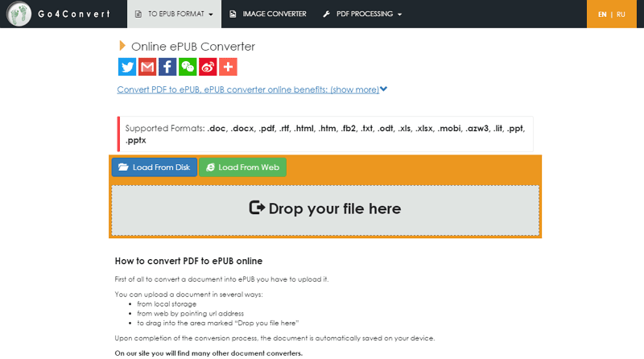Share via the WeChat icon
The height and width of the screenshot is (359, 644).
(188, 67)
